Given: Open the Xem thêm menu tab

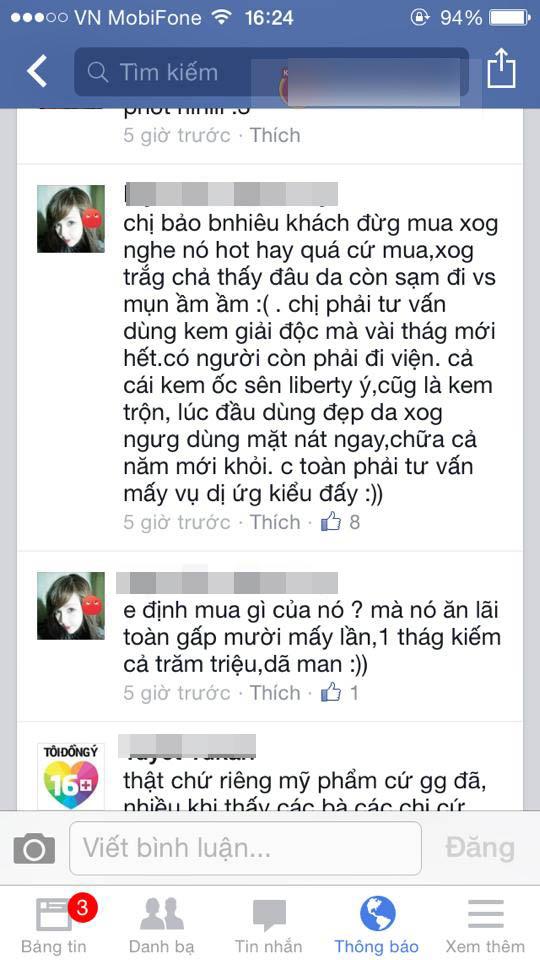Looking at the screenshot, I should [x=486, y=922].
